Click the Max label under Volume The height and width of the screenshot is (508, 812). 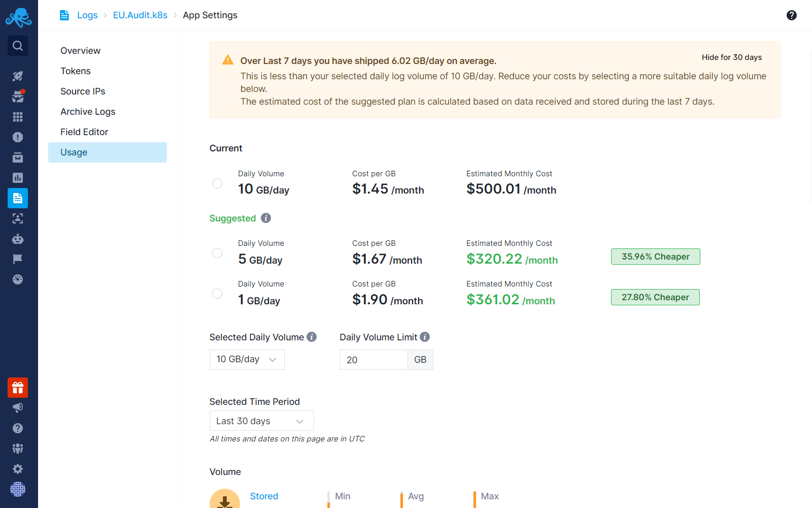pos(490,496)
